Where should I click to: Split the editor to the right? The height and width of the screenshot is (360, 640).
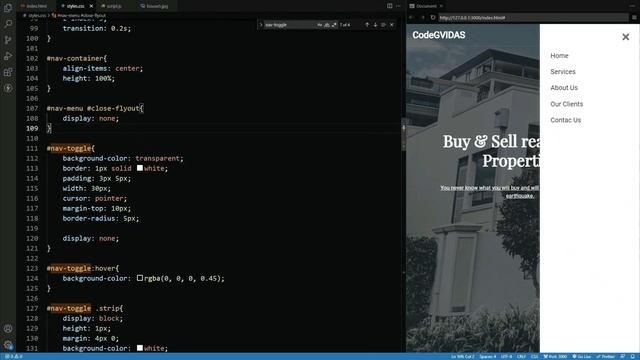point(390,6)
